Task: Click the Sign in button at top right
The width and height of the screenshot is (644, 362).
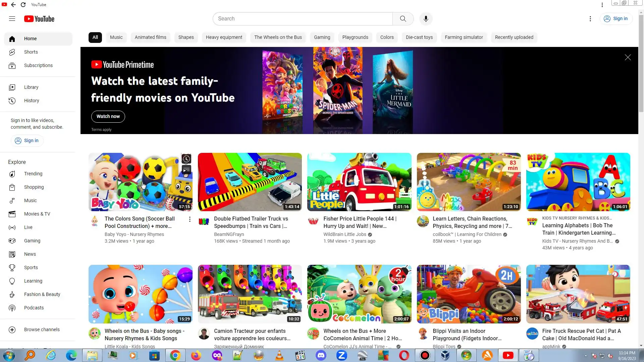Action: click(616, 19)
